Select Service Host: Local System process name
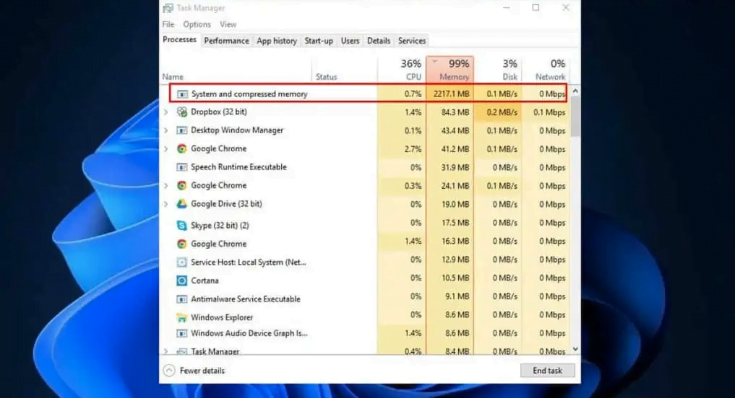735x398 pixels. click(248, 262)
